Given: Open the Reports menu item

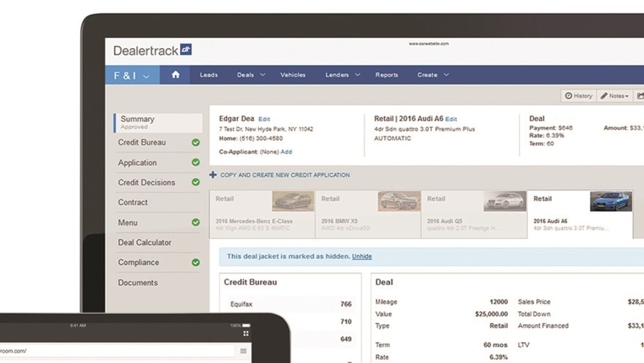Looking at the screenshot, I should coord(386,75).
